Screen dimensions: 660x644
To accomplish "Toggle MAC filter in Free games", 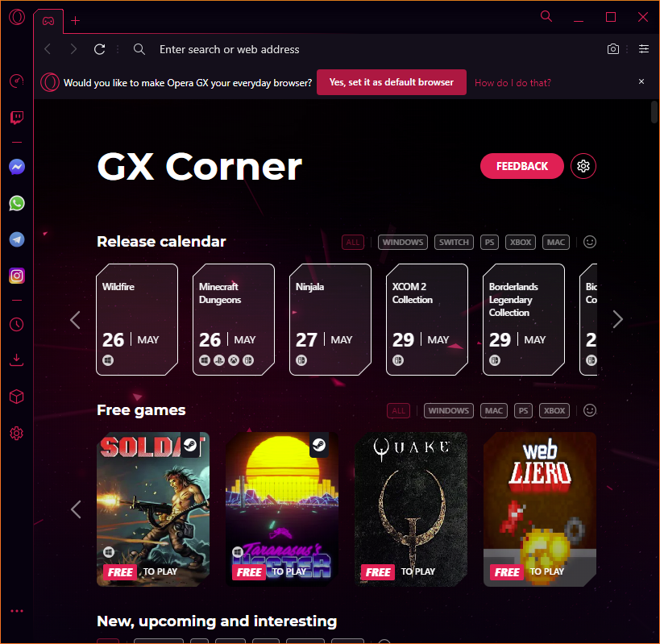I will 494,410.
